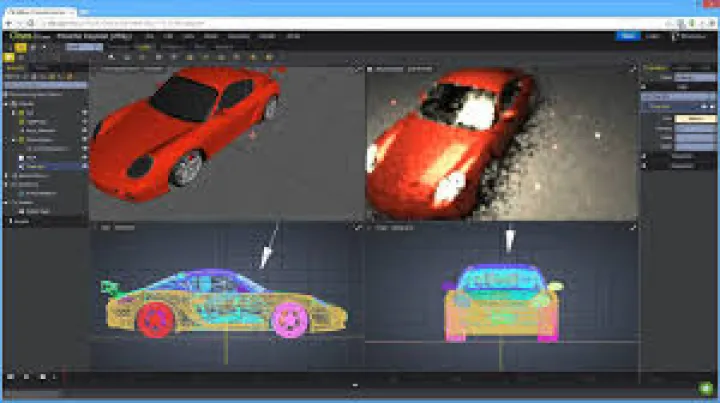Click the browser back arrow
The image size is (720, 403).
9,20
